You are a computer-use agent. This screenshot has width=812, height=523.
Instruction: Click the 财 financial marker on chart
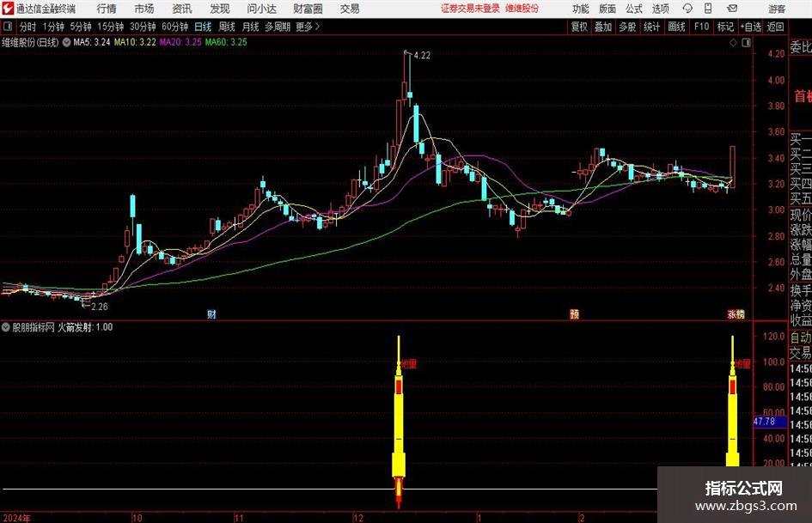pos(211,314)
